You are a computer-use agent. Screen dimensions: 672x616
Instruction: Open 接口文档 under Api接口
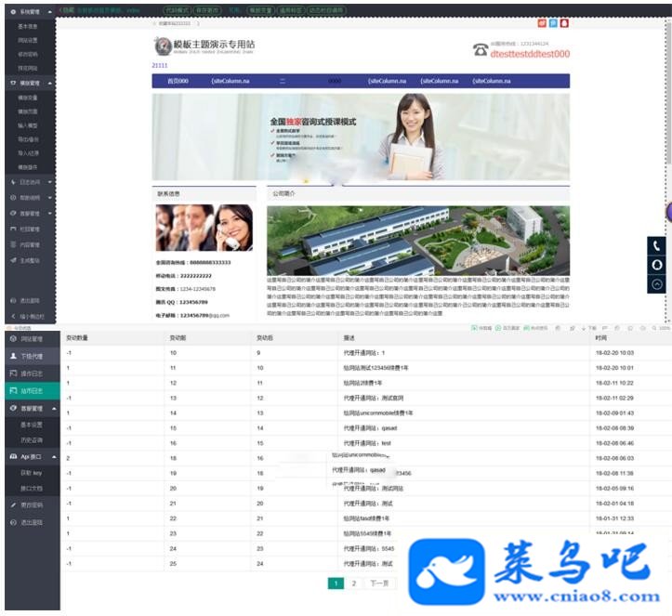pos(32,489)
